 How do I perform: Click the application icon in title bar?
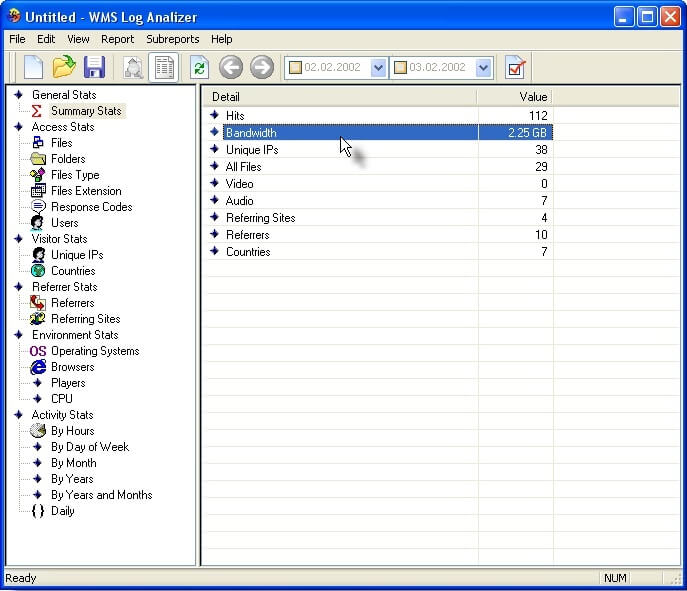[x=14, y=16]
